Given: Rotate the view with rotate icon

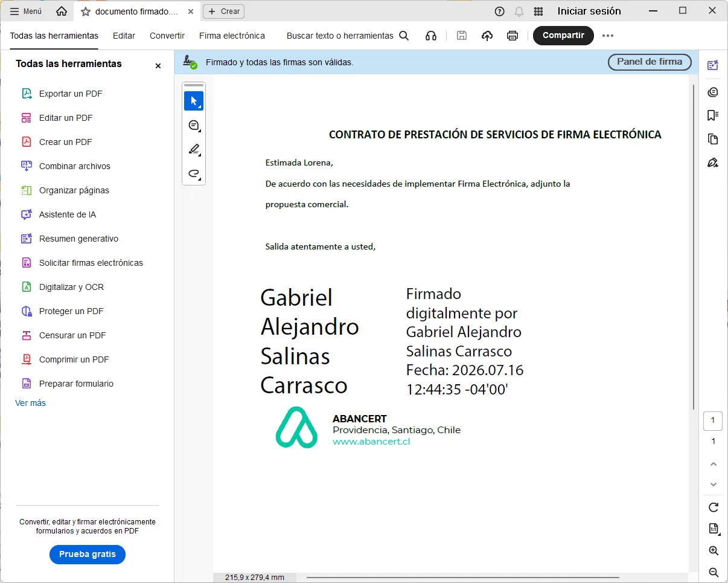Looking at the screenshot, I should [714, 507].
